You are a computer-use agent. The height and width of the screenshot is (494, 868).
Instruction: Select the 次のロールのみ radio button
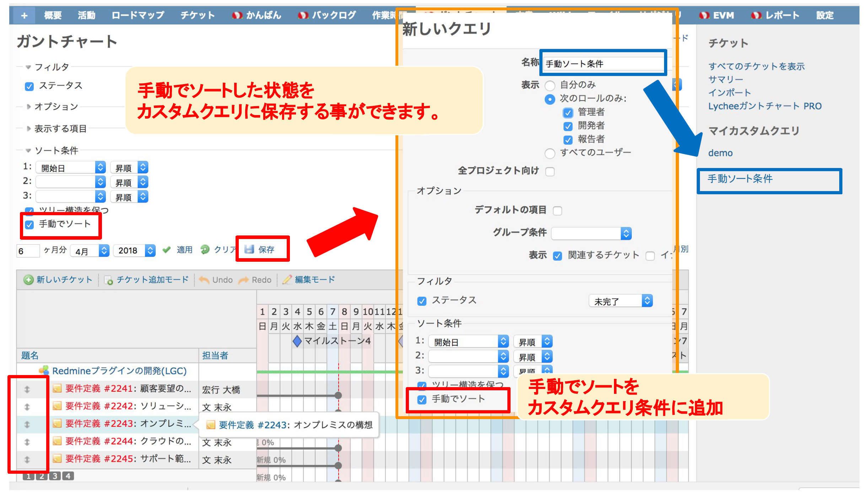point(550,99)
